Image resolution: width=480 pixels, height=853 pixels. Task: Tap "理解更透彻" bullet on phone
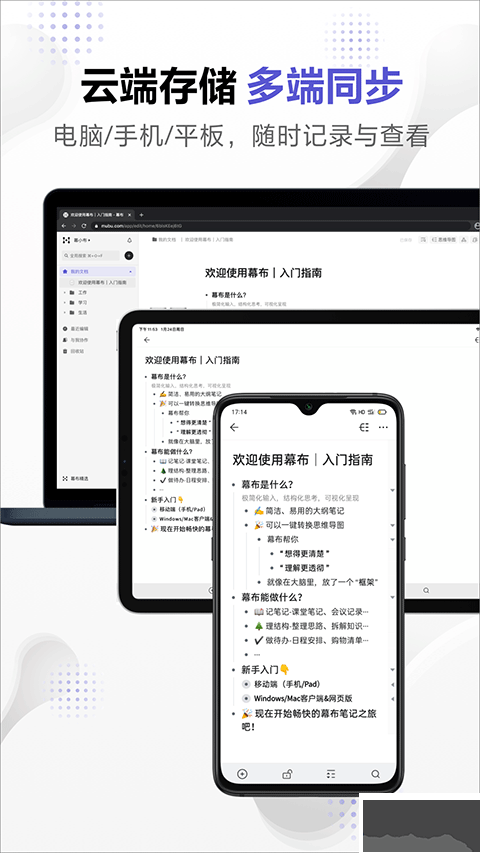point(305,568)
